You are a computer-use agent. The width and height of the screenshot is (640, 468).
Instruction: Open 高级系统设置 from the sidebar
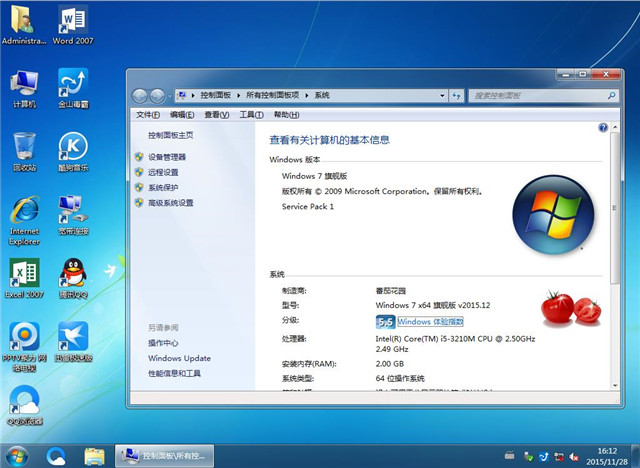171,202
